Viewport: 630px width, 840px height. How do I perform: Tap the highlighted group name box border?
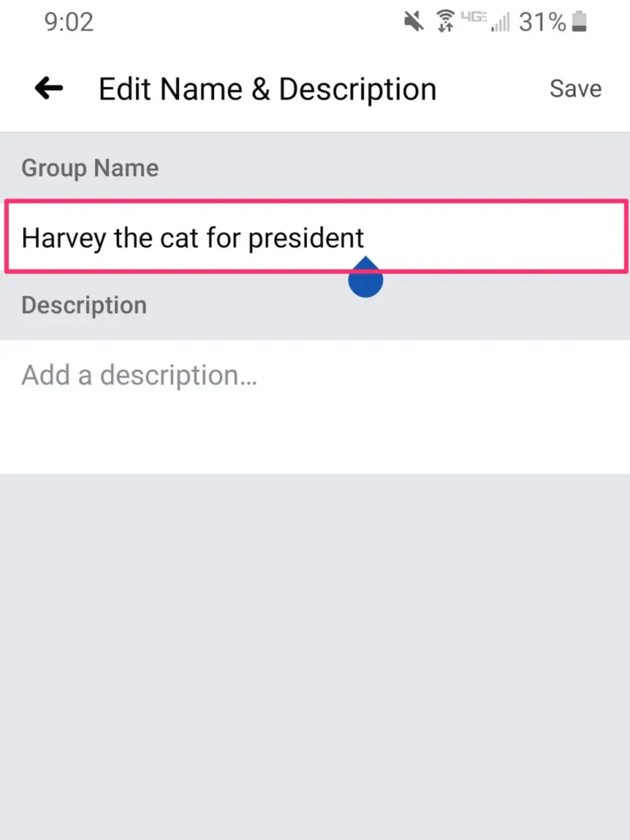[315, 202]
